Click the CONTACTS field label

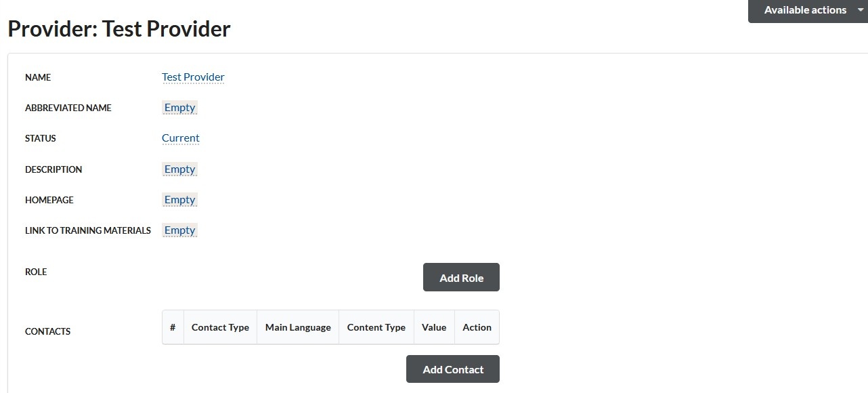pyautogui.click(x=47, y=331)
